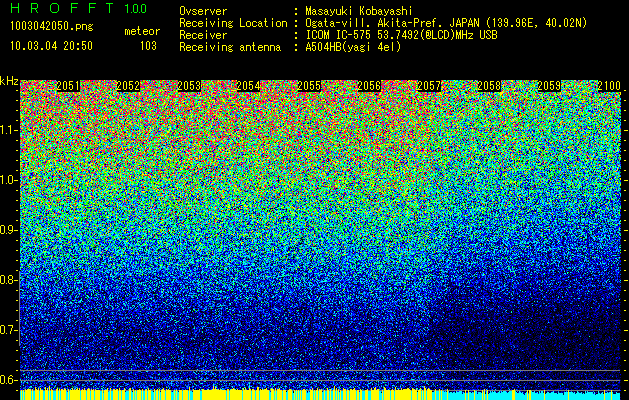Screen dimensions: 629x400
Task: Click the 0.9 frequency axis label
Action: [x=9, y=230]
